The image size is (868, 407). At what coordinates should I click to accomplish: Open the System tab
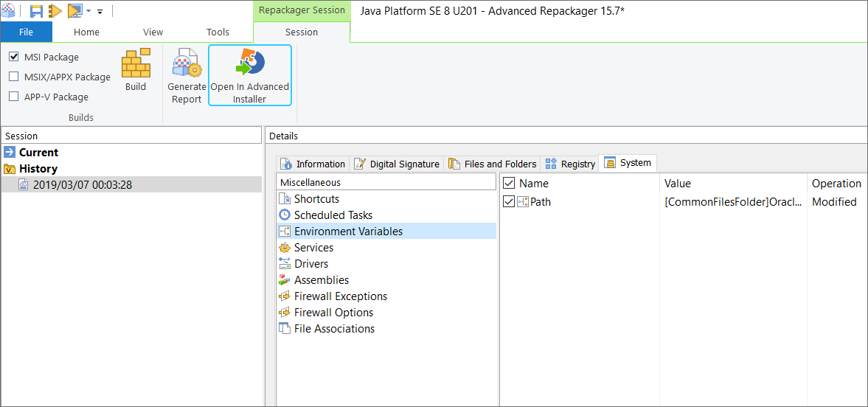(628, 163)
